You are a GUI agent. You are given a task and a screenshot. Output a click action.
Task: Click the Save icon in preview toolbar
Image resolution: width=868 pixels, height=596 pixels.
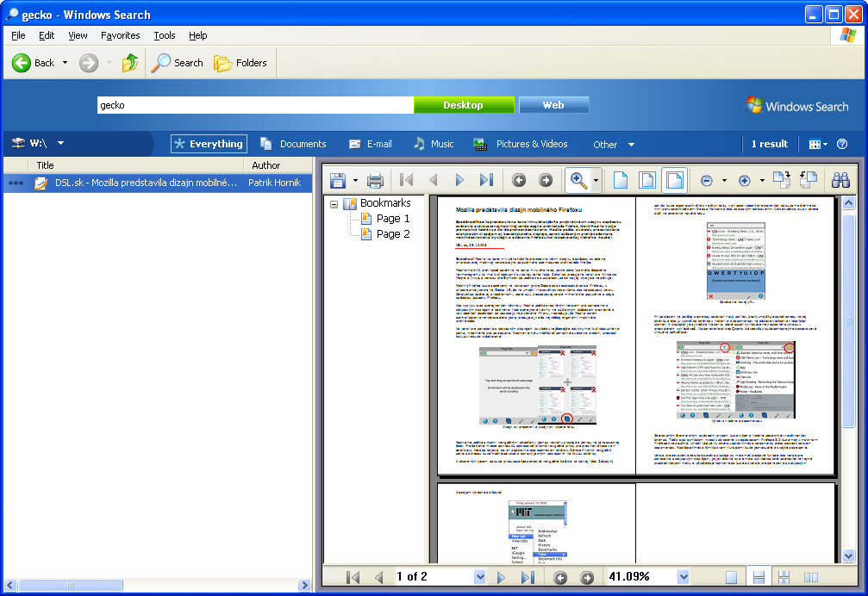[338, 180]
